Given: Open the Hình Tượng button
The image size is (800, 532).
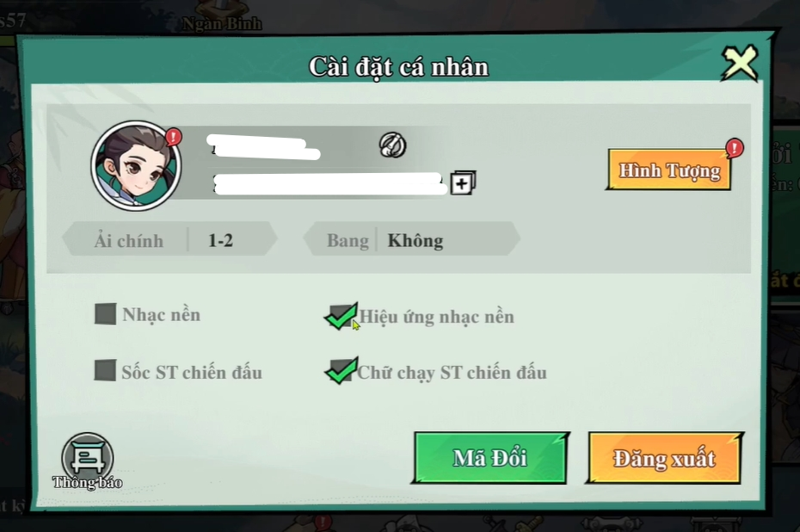Looking at the screenshot, I should [x=669, y=170].
